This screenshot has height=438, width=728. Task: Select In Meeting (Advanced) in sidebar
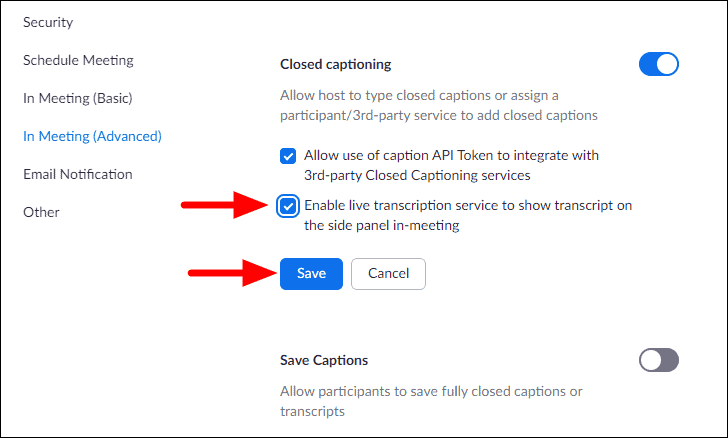[x=92, y=136]
